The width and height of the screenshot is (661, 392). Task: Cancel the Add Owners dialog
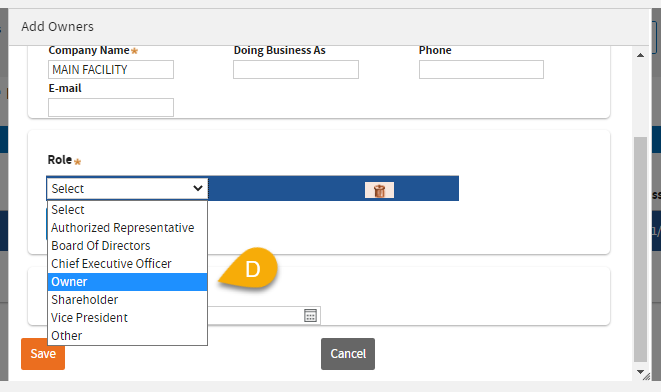[348, 354]
